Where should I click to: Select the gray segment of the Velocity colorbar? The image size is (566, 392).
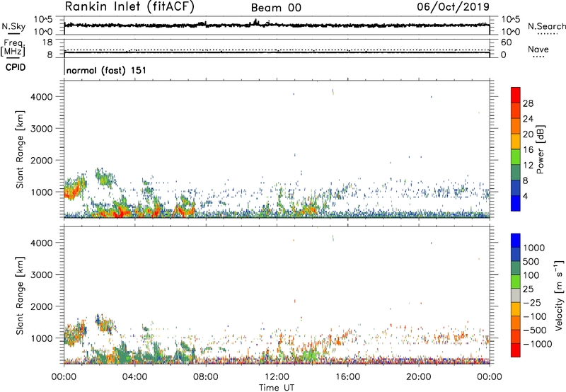[x=516, y=296]
